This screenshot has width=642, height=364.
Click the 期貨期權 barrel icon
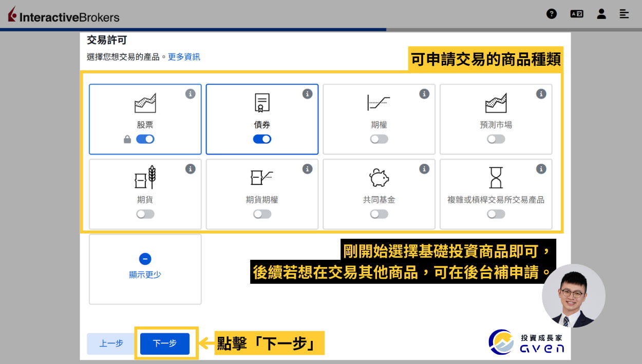tap(262, 178)
